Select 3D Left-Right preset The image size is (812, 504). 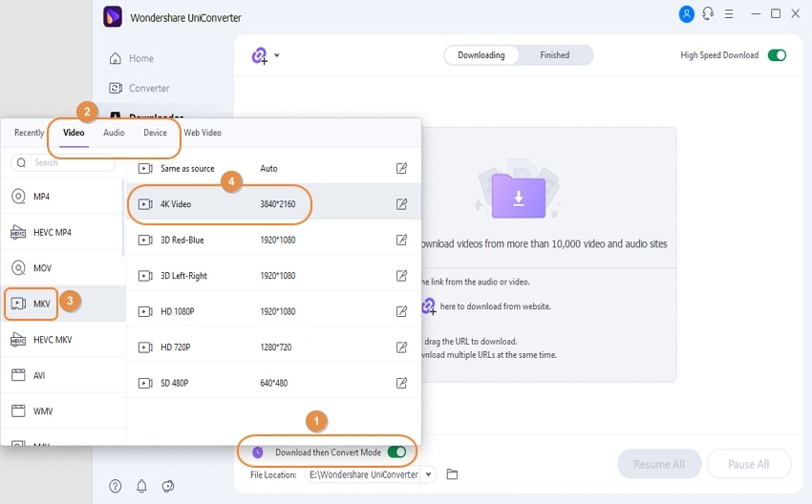point(273,275)
